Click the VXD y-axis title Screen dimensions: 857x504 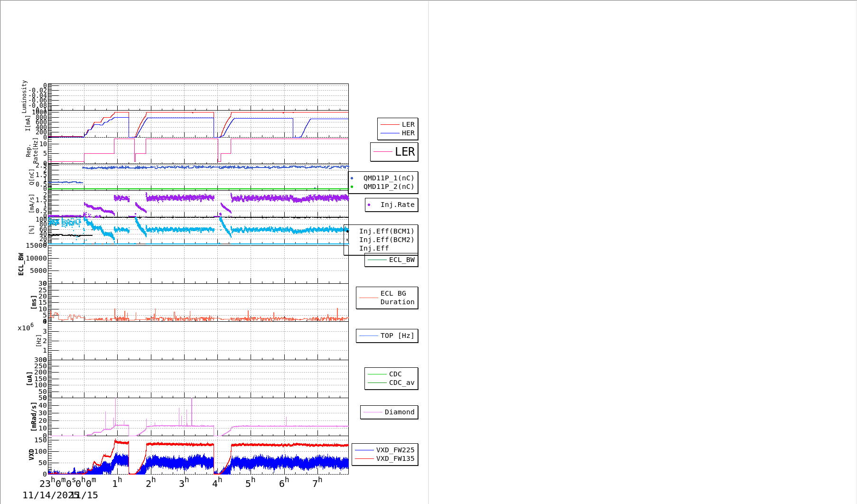(x=31, y=455)
